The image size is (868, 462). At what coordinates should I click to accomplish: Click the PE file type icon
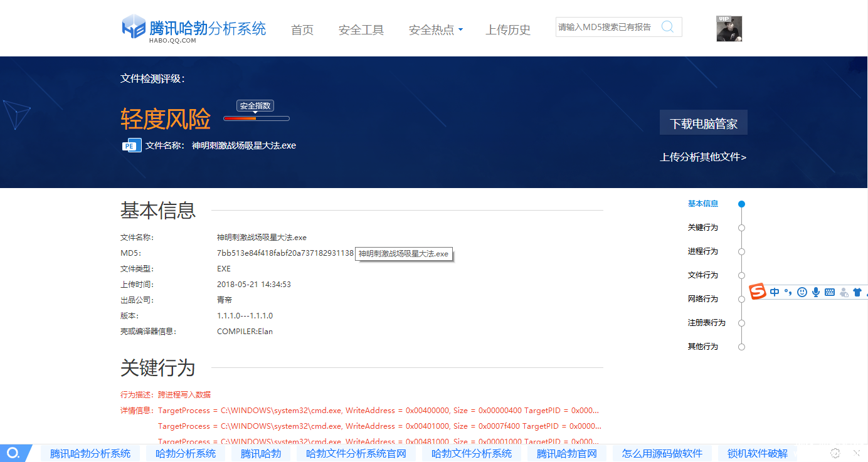(x=131, y=145)
